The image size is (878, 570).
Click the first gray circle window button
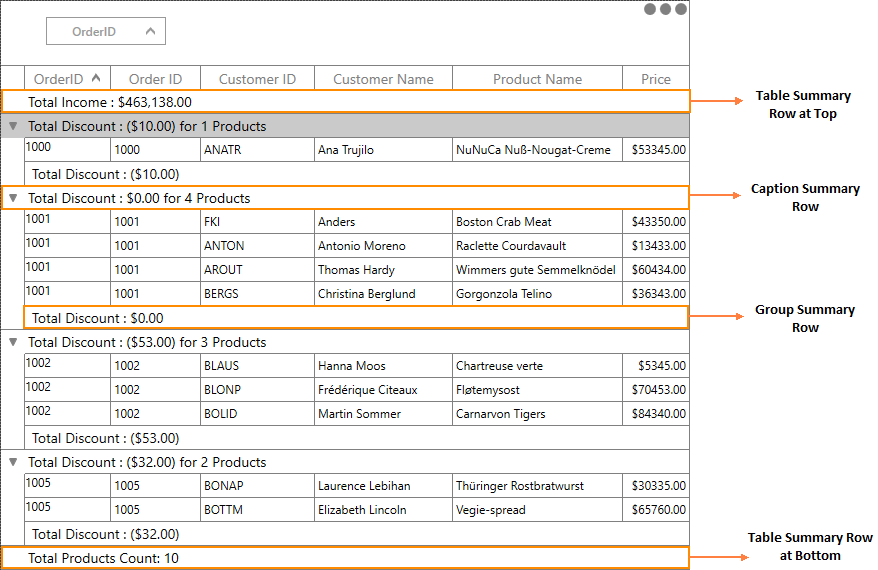pos(650,9)
